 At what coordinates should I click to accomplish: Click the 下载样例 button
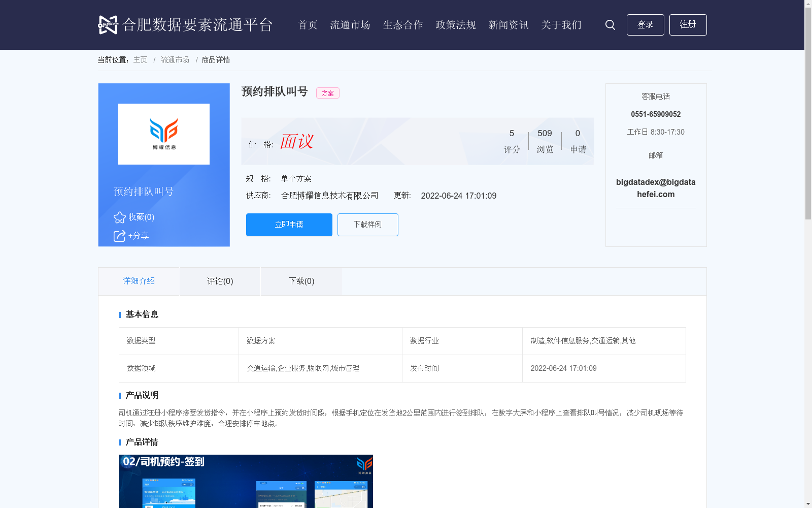tap(368, 225)
